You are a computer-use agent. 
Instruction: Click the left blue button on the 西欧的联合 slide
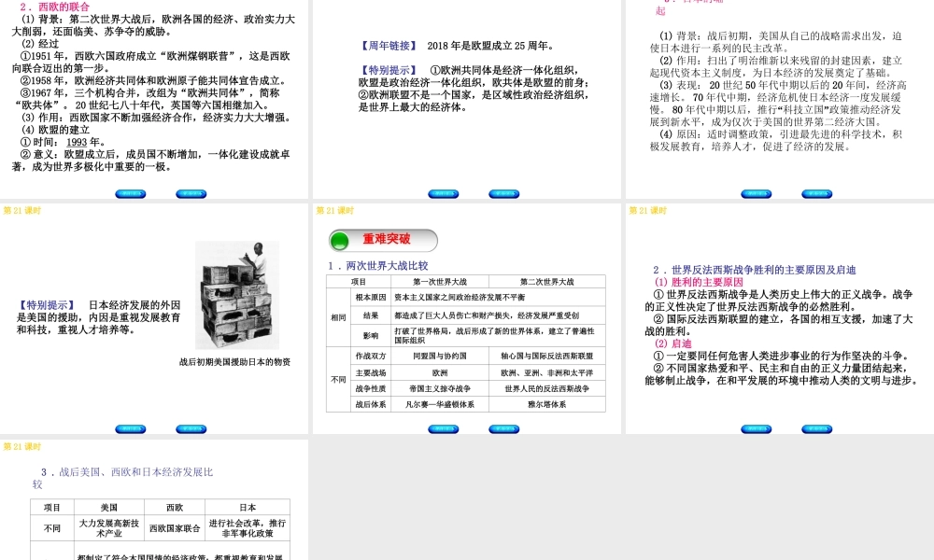click(131, 194)
